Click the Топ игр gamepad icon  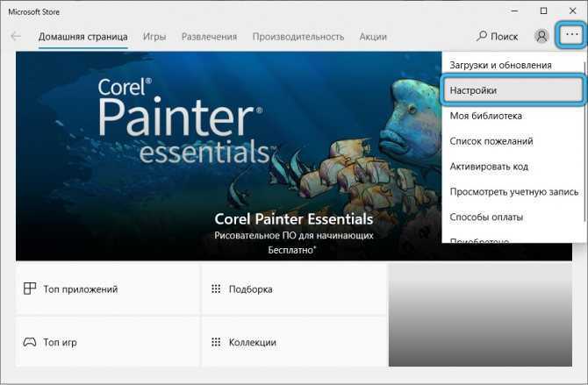pos(30,342)
